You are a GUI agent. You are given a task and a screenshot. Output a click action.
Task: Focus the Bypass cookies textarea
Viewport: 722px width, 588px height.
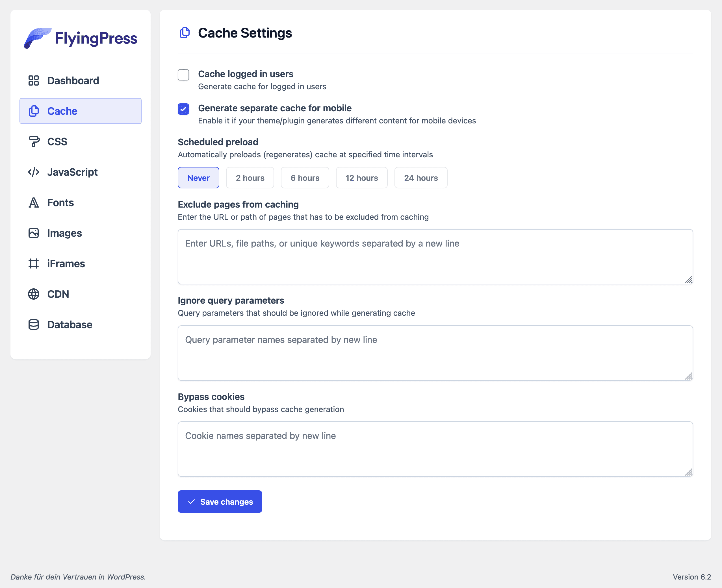pos(435,449)
